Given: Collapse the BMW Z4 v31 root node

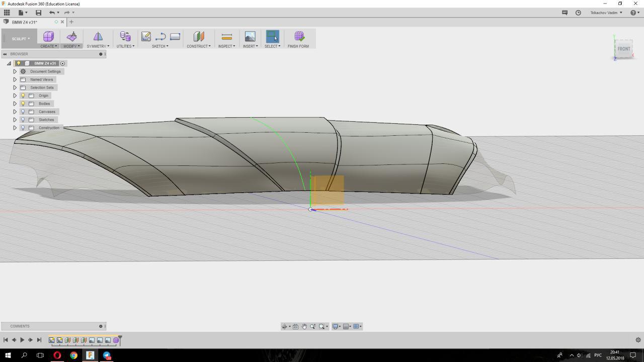Looking at the screenshot, I should pos(9,63).
